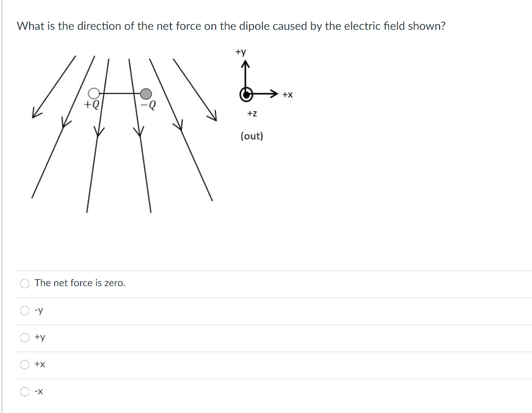Viewport: 532px width, 413px height.
Task: Click the +x axis arrow in coordinate diagram
Action: pos(274,94)
